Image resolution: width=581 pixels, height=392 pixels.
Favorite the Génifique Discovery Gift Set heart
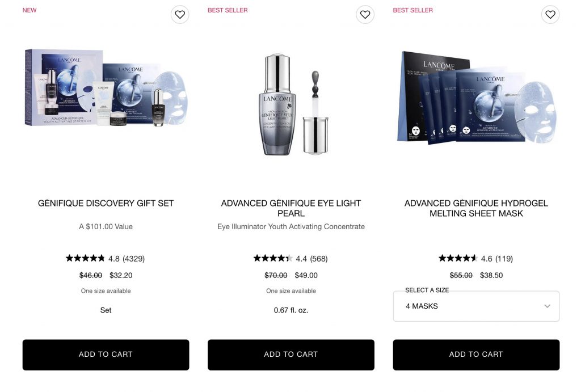tap(180, 14)
